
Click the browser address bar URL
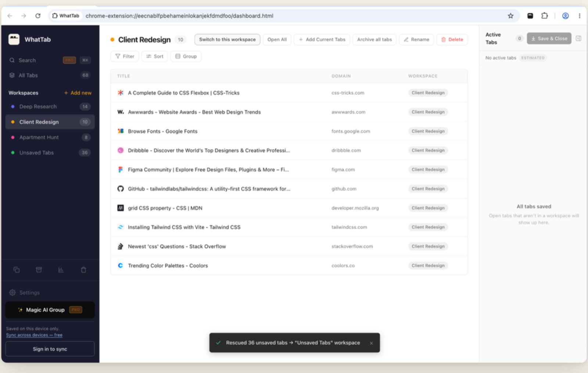pyautogui.click(x=179, y=16)
